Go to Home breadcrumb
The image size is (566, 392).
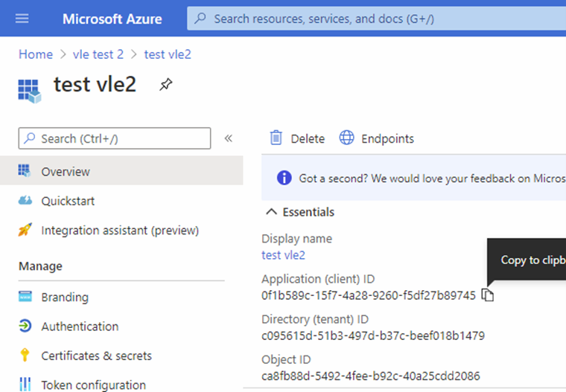pos(35,54)
